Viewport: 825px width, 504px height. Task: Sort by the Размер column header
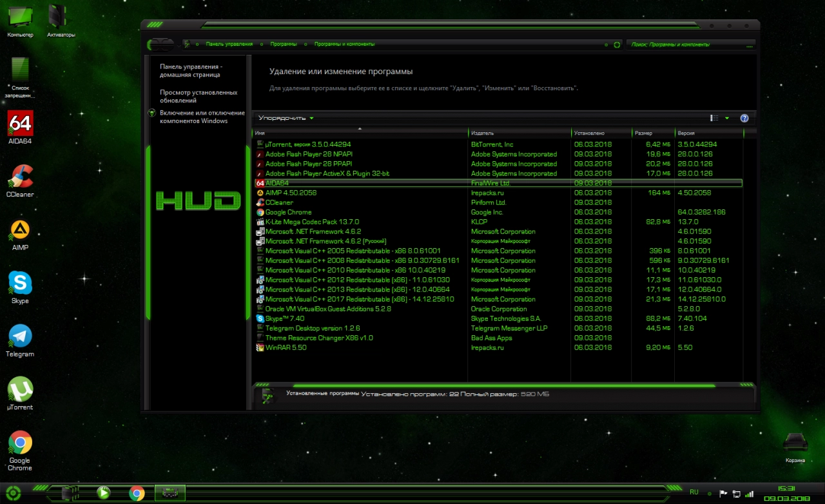click(653, 133)
